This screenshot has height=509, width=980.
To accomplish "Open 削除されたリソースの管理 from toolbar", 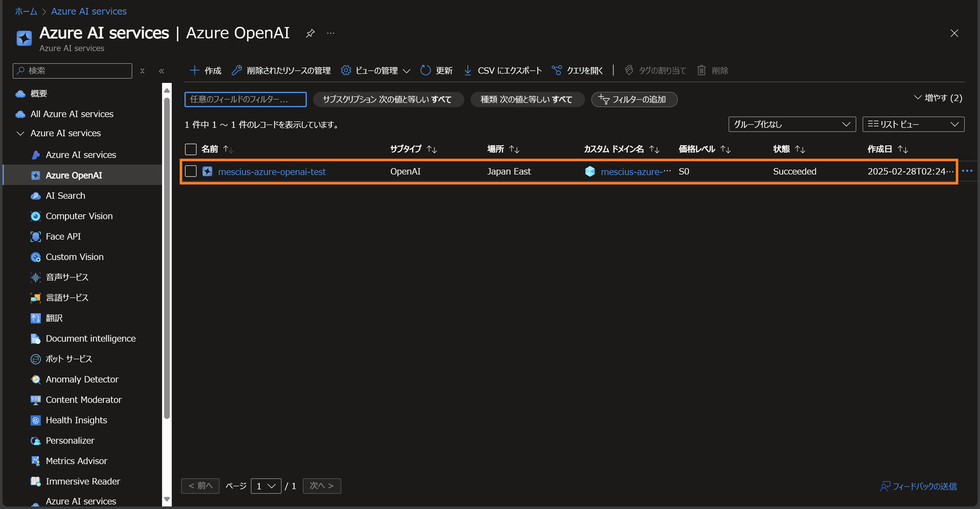I will click(x=281, y=70).
